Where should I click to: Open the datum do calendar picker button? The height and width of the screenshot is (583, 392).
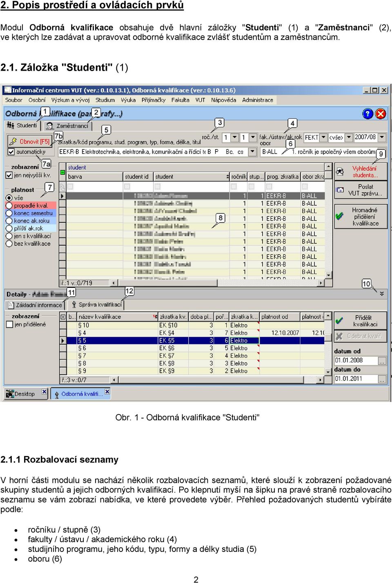point(382,379)
